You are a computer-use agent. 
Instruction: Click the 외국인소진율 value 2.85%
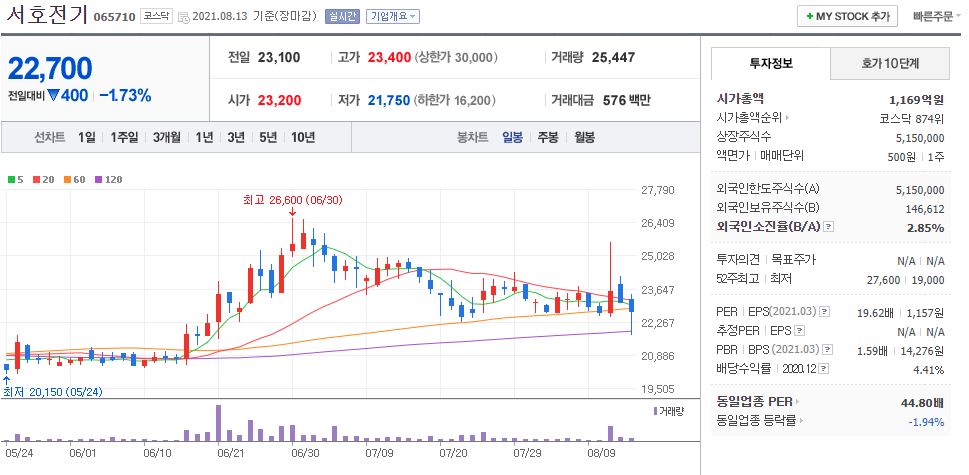tap(926, 227)
